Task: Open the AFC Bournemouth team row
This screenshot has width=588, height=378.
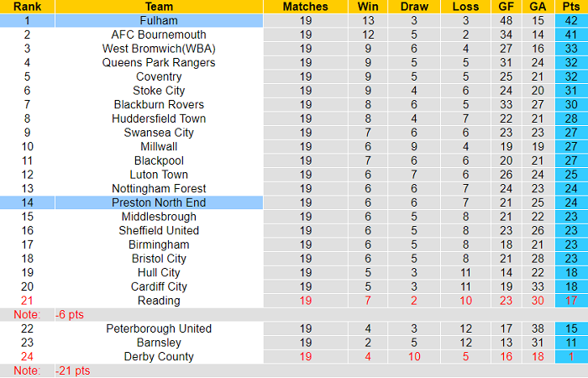Action: pos(159,34)
